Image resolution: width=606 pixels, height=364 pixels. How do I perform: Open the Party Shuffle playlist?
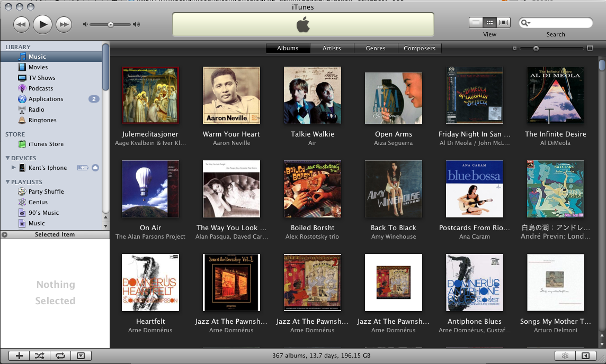click(x=51, y=192)
